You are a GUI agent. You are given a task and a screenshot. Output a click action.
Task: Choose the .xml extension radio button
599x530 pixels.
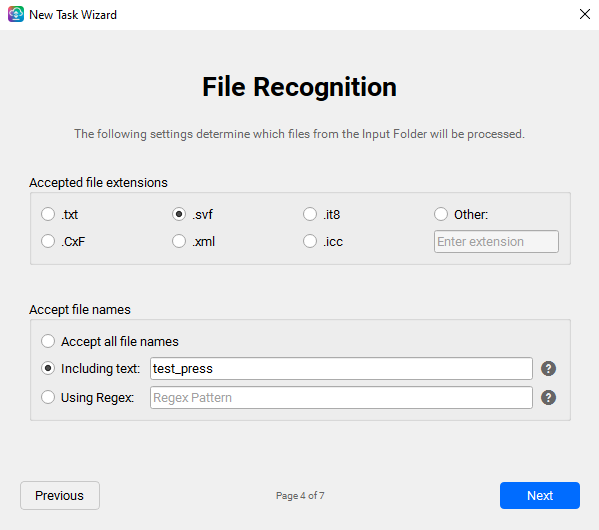[179, 241]
